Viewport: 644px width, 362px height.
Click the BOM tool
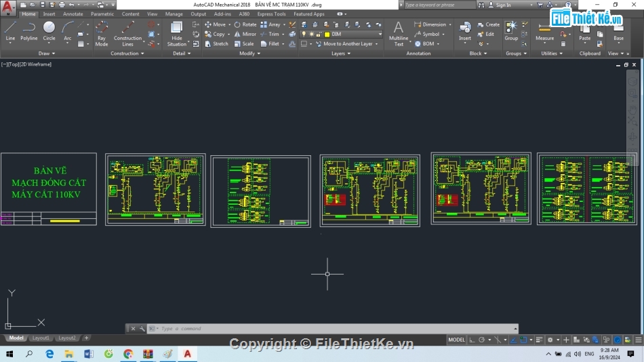coord(424,43)
